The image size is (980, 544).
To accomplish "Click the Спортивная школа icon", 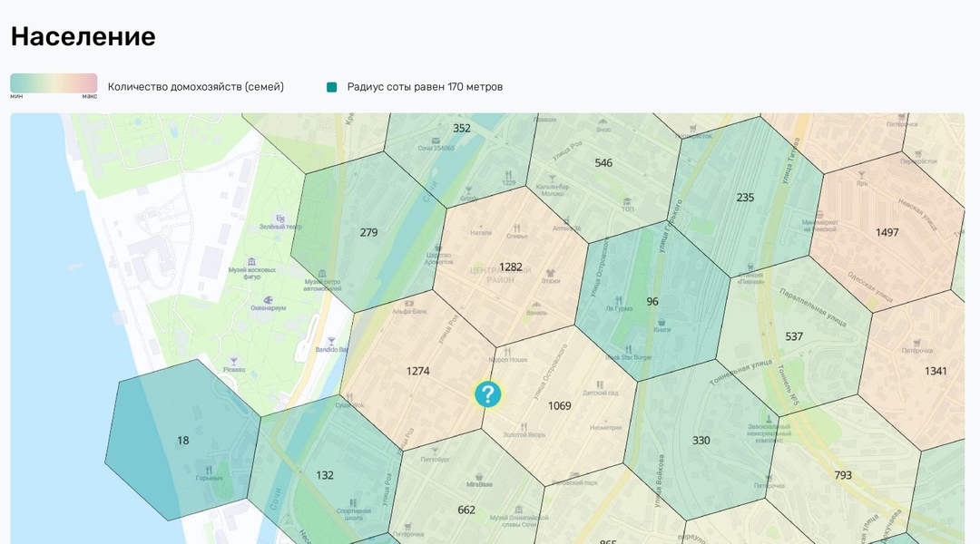I will pos(353,503).
